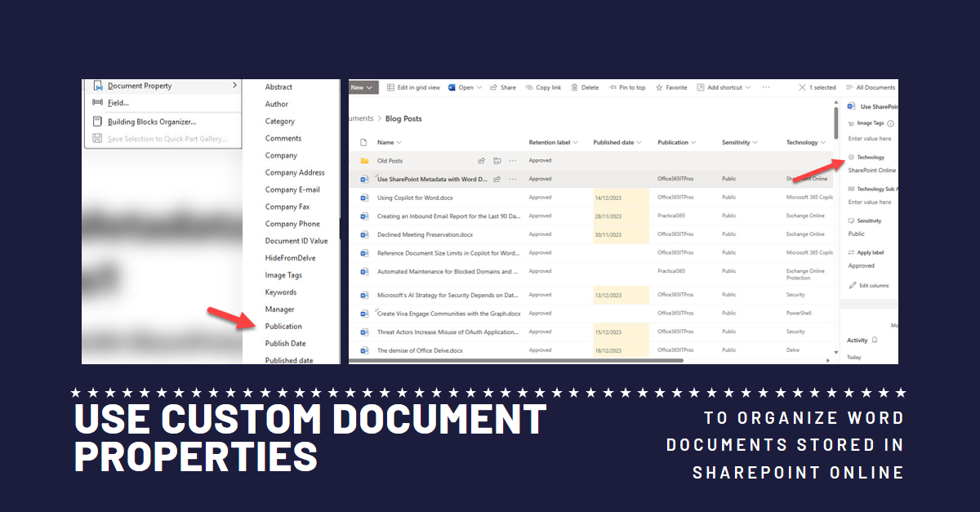
Task: Mark the document as Favorite
Action: click(671, 87)
